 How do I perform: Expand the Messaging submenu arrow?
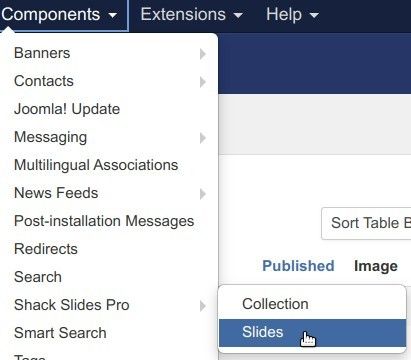pyautogui.click(x=203, y=138)
